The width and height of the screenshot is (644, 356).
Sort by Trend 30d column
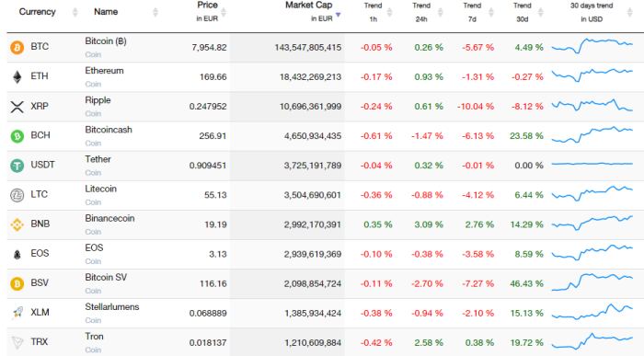pyautogui.click(x=541, y=12)
